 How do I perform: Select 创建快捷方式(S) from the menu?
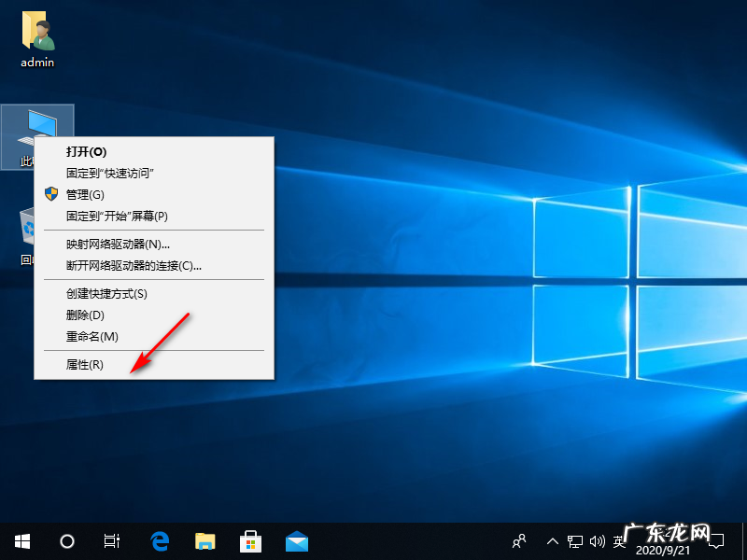coord(106,294)
